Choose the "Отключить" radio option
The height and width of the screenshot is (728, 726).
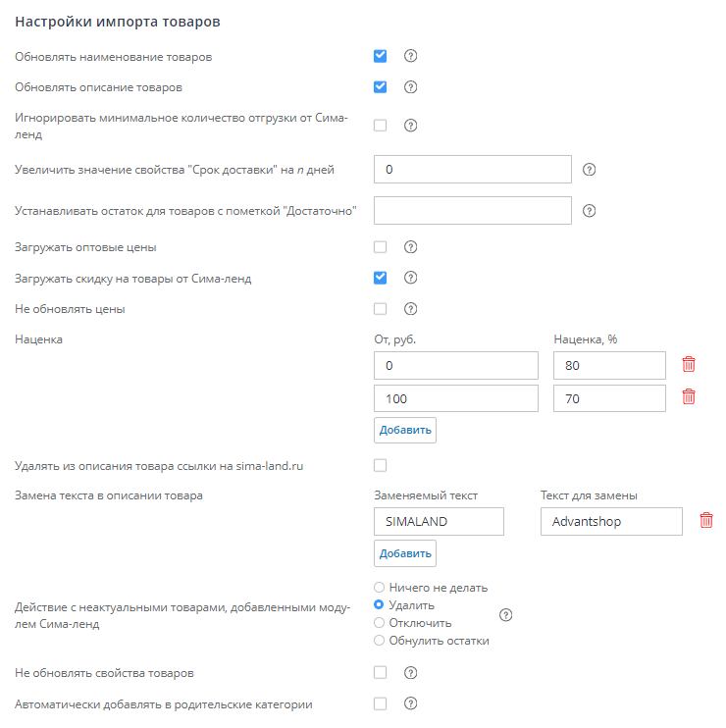click(x=380, y=623)
